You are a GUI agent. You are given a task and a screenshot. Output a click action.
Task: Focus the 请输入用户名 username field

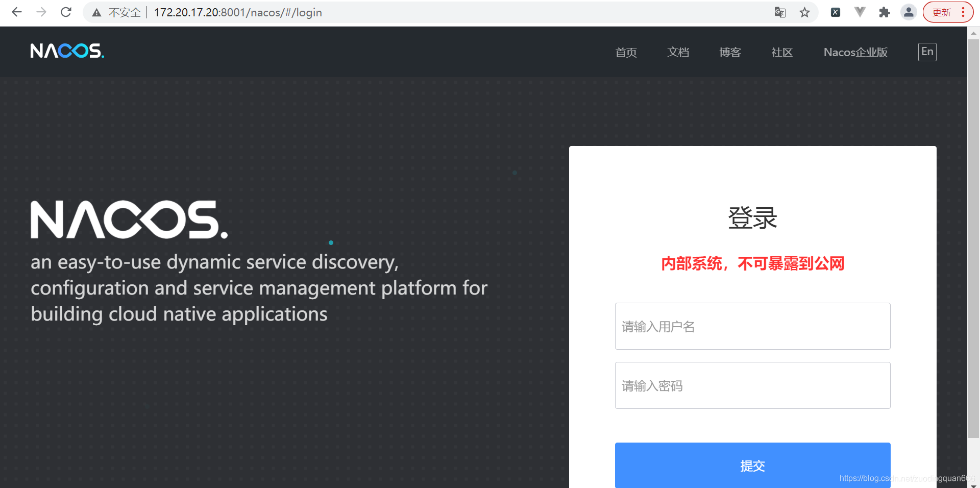point(753,326)
